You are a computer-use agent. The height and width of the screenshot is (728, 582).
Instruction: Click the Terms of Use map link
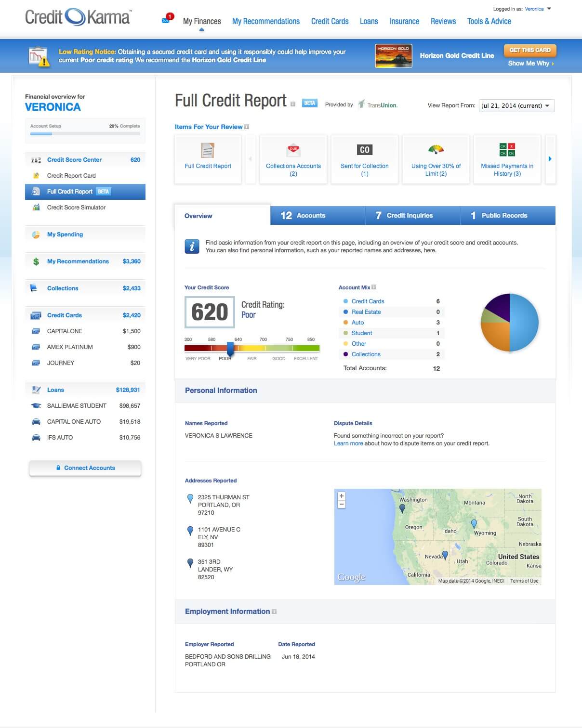pyautogui.click(x=524, y=581)
